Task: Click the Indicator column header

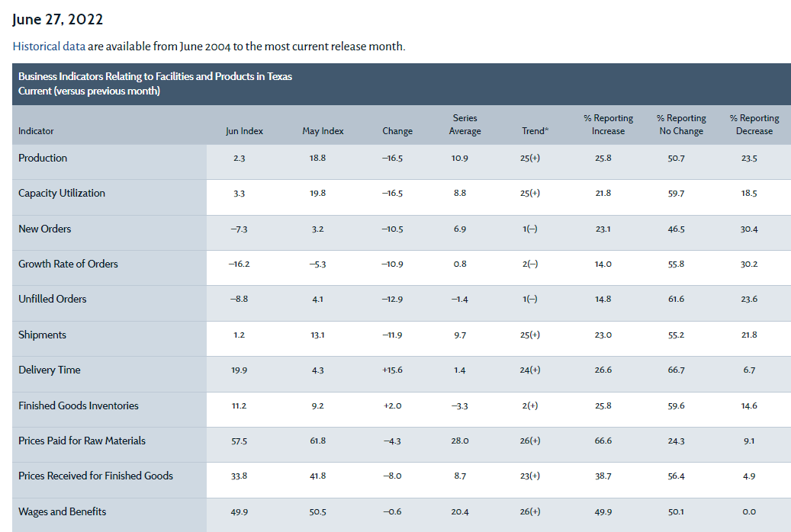Action: click(x=36, y=131)
